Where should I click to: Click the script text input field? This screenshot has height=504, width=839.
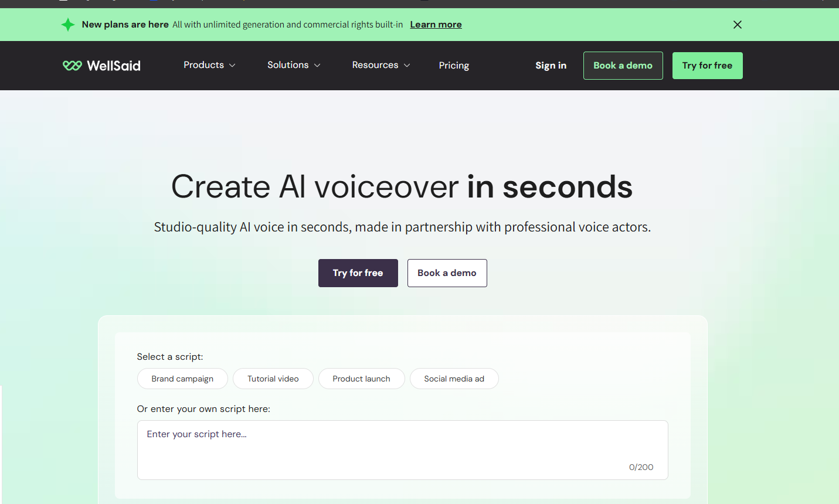[402, 450]
